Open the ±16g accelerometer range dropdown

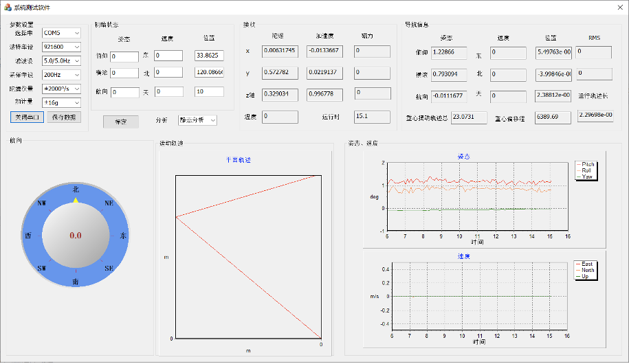(61, 102)
